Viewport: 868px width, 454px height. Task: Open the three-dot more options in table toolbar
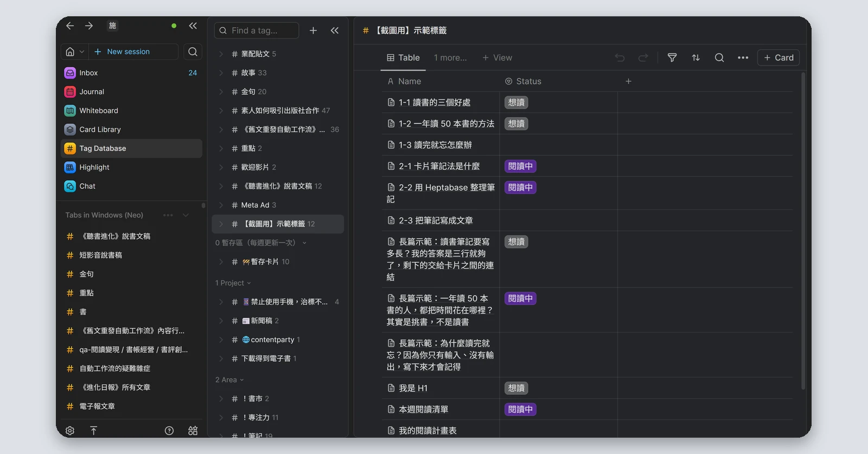pyautogui.click(x=743, y=57)
